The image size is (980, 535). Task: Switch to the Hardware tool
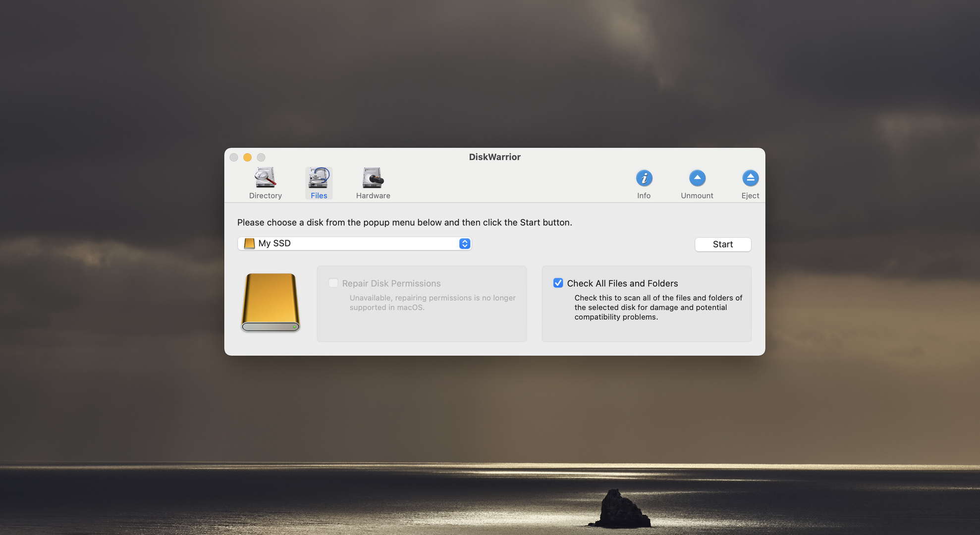coord(373,183)
